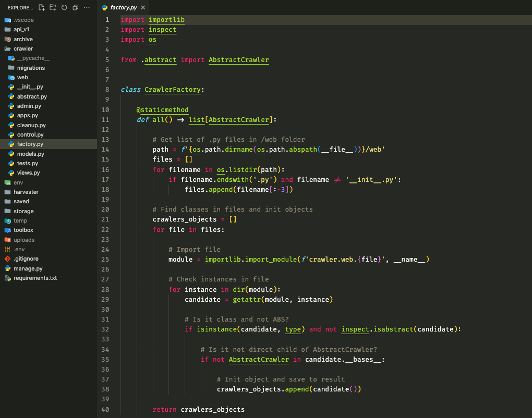Open the .env file
Screen dimensions: 532x418
coord(49,249)
